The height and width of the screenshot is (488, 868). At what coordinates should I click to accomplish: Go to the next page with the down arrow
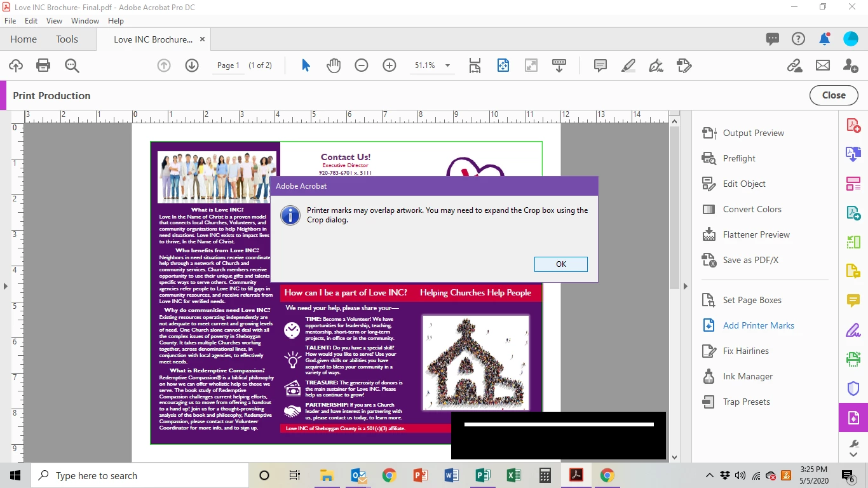[x=192, y=65]
